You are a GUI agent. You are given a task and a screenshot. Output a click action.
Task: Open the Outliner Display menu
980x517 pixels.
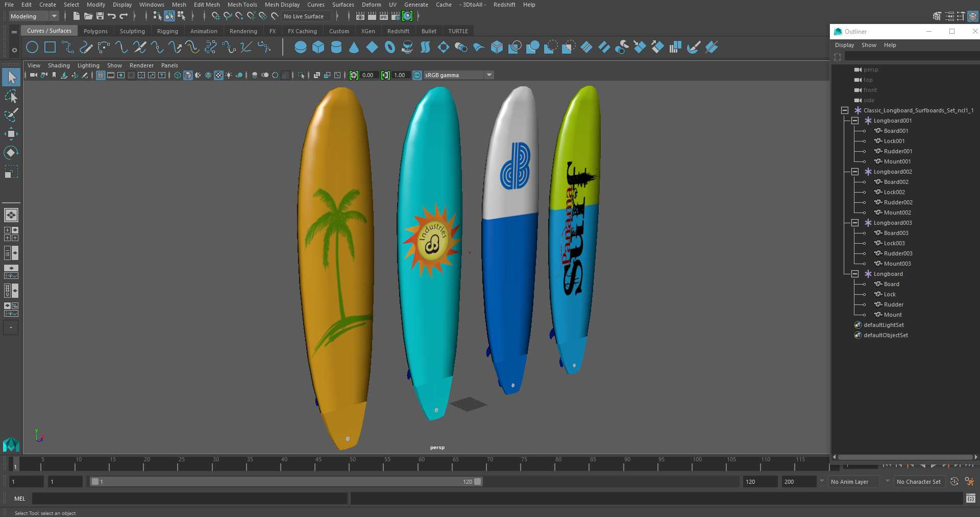[x=844, y=45]
